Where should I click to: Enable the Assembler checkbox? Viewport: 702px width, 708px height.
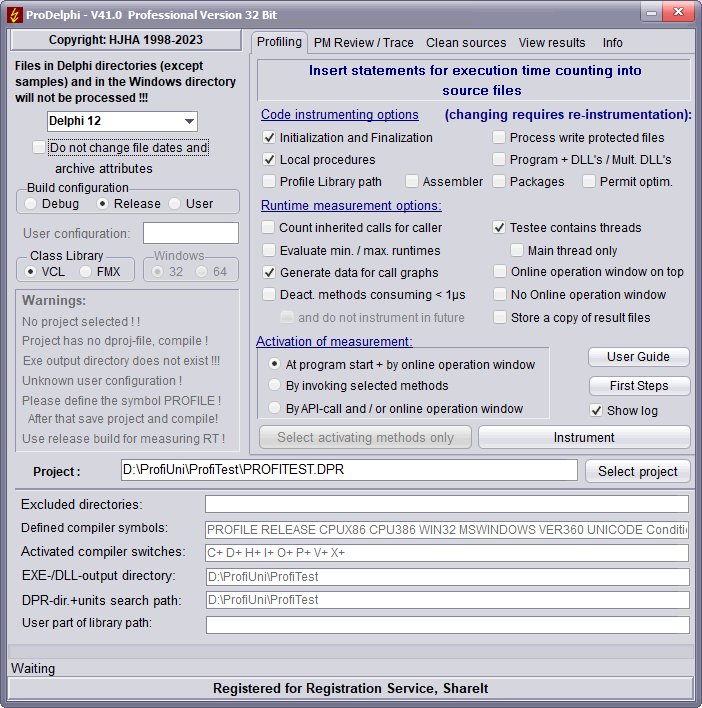coord(412,181)
